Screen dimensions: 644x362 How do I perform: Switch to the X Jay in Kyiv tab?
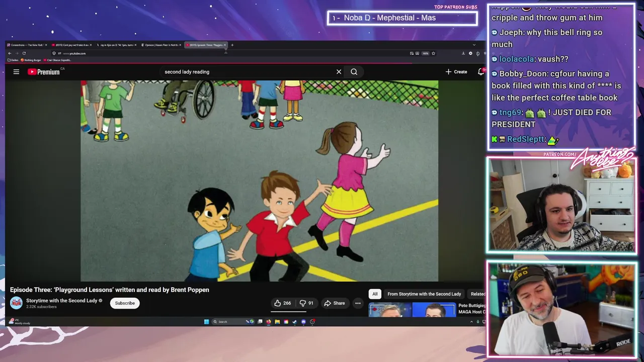pyautogui.click(x=116, y=45)
